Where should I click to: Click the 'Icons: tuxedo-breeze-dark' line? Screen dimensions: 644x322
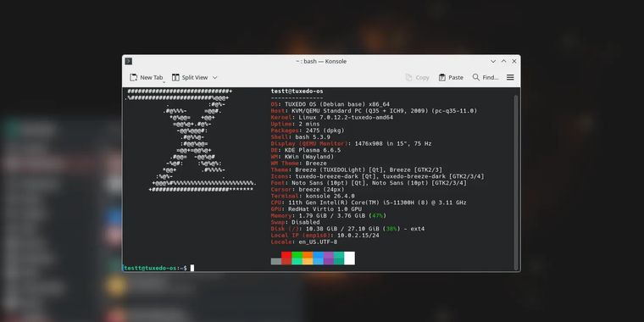[x=377, y=176]
